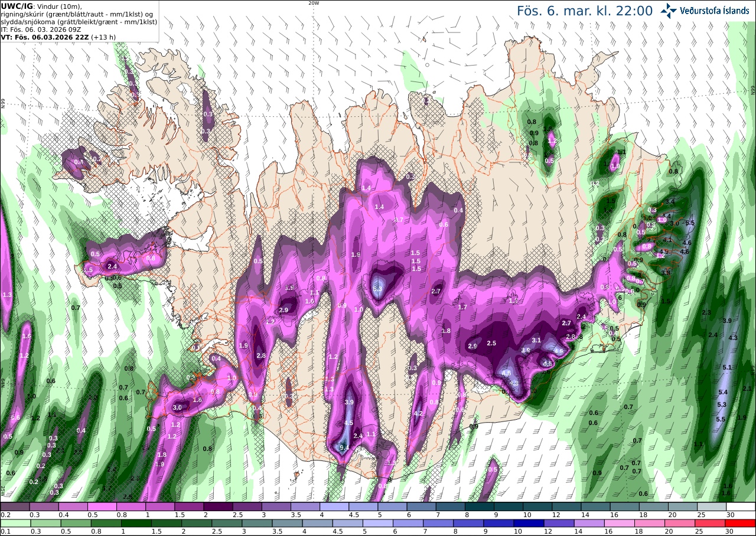Image resolution: width=756 pixels, height=536 pixels.
Task: Click the forecast time title Fös. 6. mar. kl. 22:00
Action: point(585,11)
